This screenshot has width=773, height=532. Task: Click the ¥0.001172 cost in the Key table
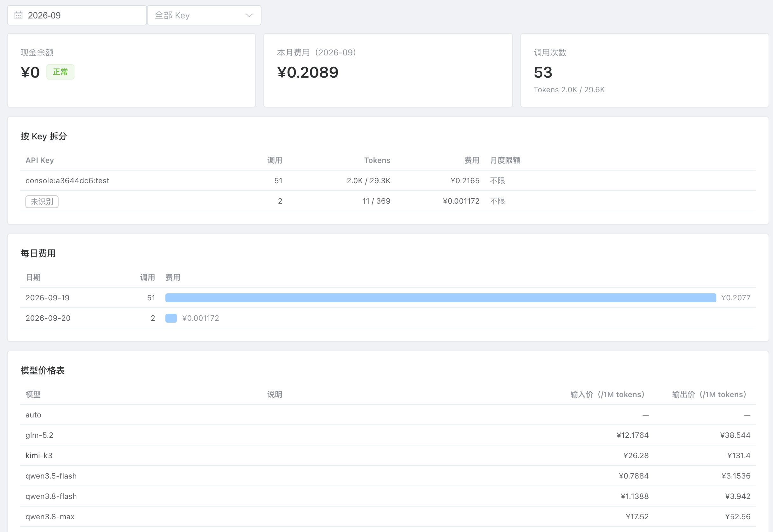(x=461, y=201)
